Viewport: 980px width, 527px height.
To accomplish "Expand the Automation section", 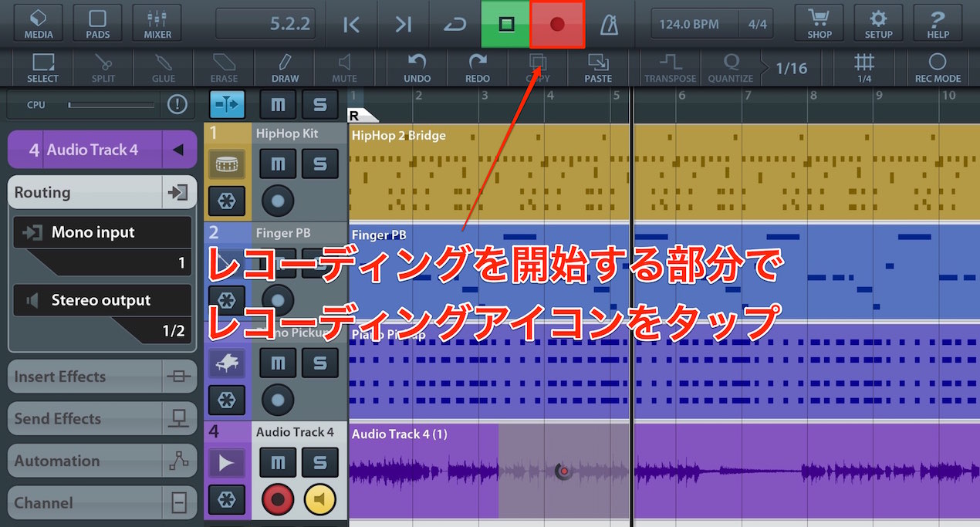I will tap(102, 461).
